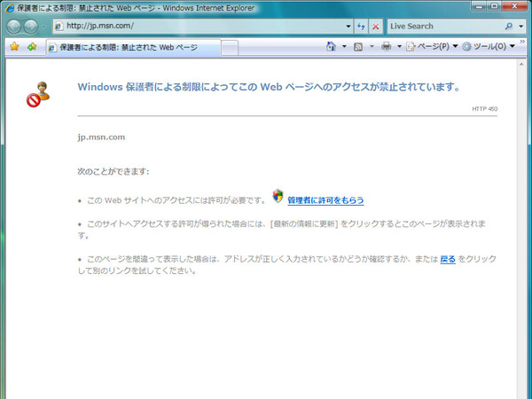Image resolution: width=532 pixels, height=399 pixels.
Task: Click the blocked user icon
Action: 38,94
